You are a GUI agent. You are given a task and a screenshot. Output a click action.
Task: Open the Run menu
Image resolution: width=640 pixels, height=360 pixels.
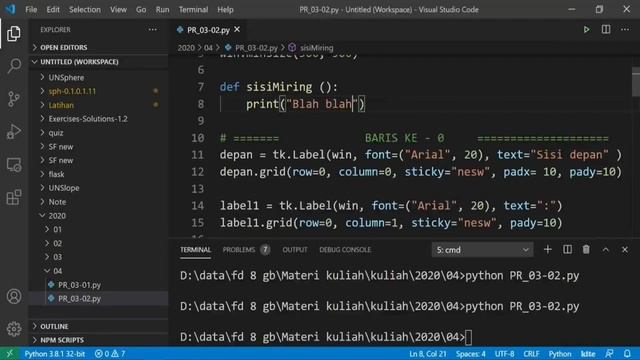coord(162,9)
